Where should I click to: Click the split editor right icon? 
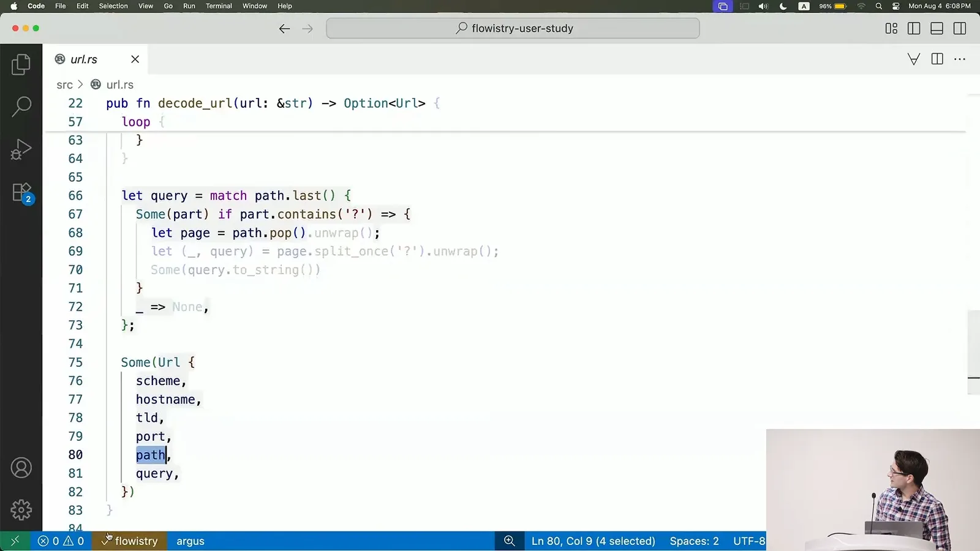click(x=937, y=59)
